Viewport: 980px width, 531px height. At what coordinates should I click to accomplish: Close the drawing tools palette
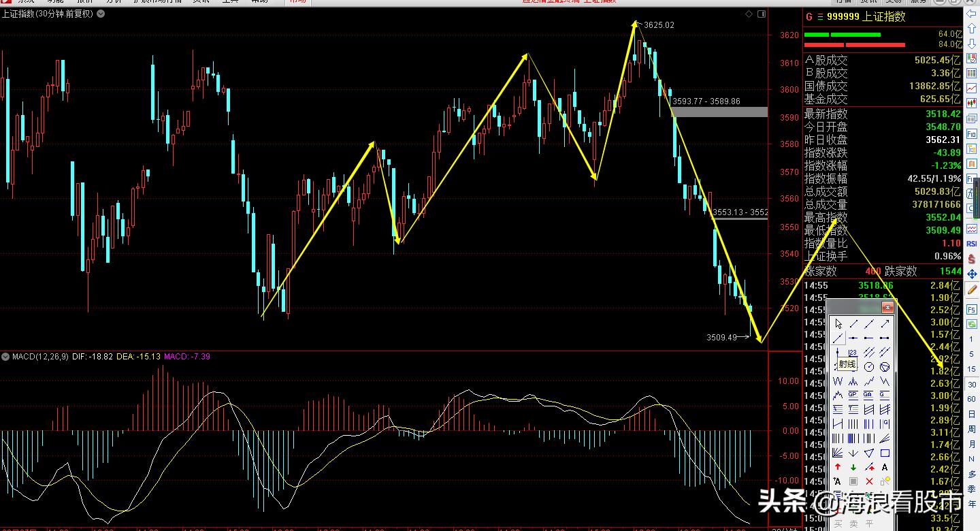(x=887, y=308)
